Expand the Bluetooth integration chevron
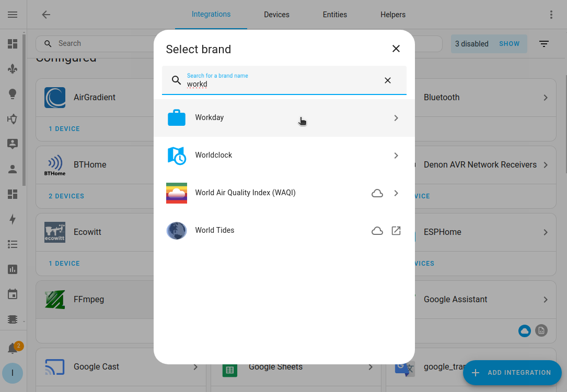 (546, 97)
